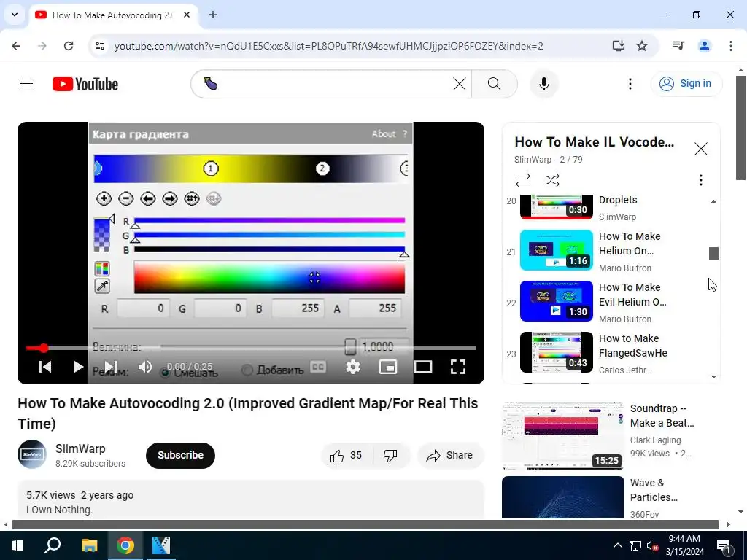Viewport: 747px width, 560px height.
Task: Click the Chrome address bar URL
Action: 329,46
